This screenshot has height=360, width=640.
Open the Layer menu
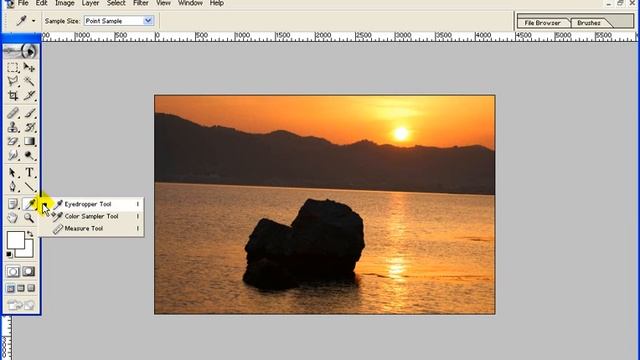[90, 3]
